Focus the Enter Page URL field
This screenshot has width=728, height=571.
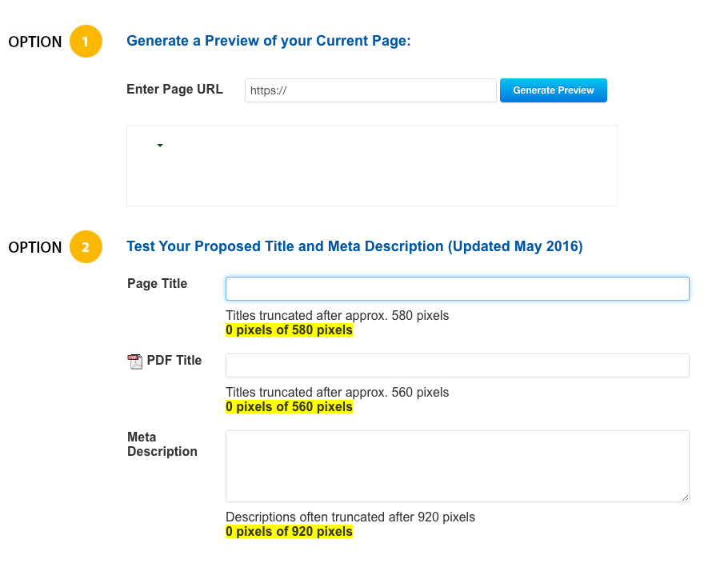[370, 90]
